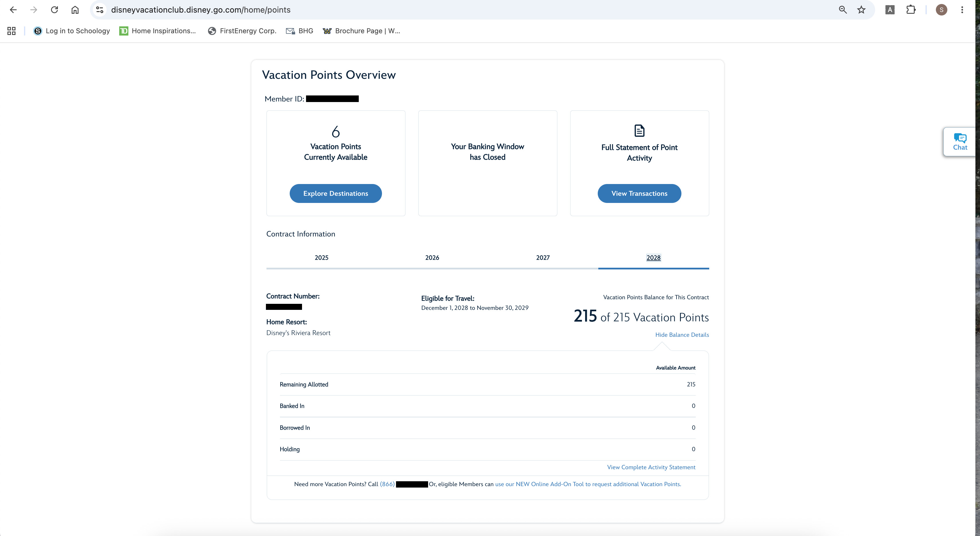Click the Disney's Riviera Resort text
This screenshot has width=980, height=536.
298,333
